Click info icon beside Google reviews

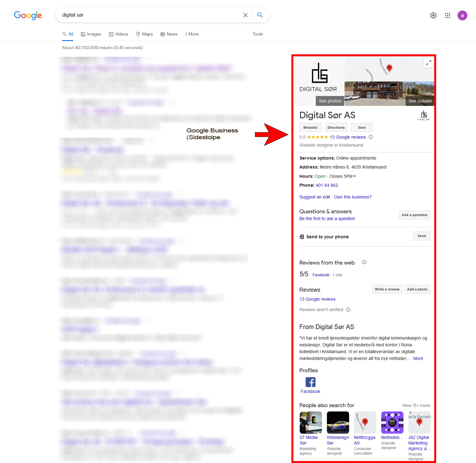[x=371, y=137]
